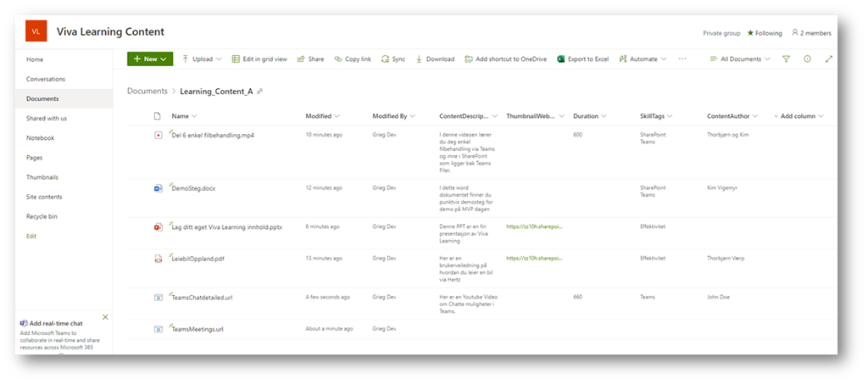868x385 pixels.
Task: Open the Name column header menu
Action: coord(184,116)
